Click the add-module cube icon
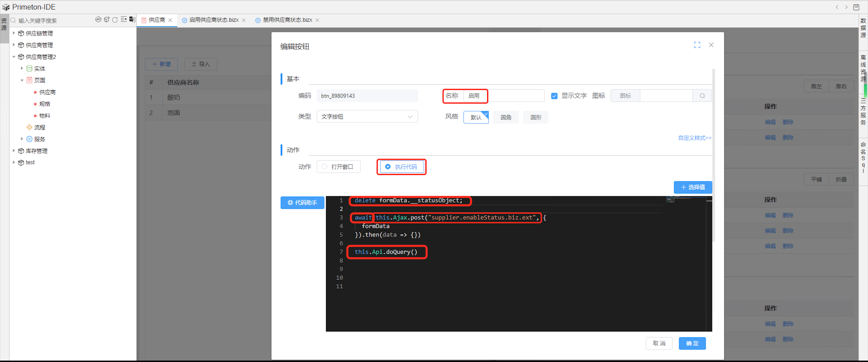The width and height of the screenshot is (868, 362). (106, 20)
